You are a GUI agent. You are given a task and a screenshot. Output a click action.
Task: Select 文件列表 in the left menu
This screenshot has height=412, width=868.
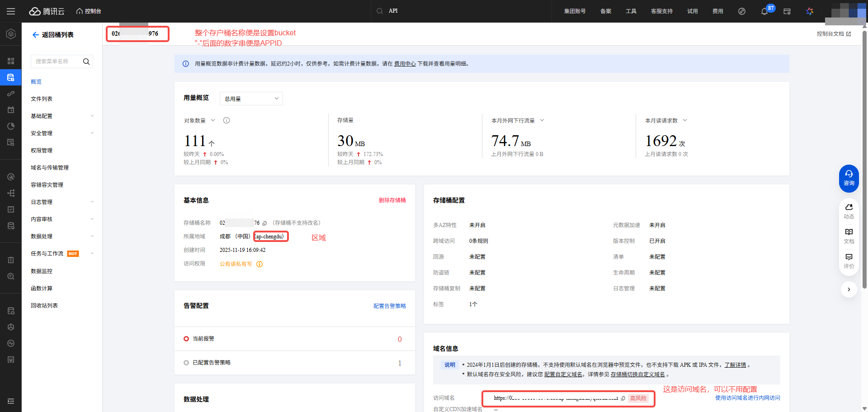(x=41, y=99)
